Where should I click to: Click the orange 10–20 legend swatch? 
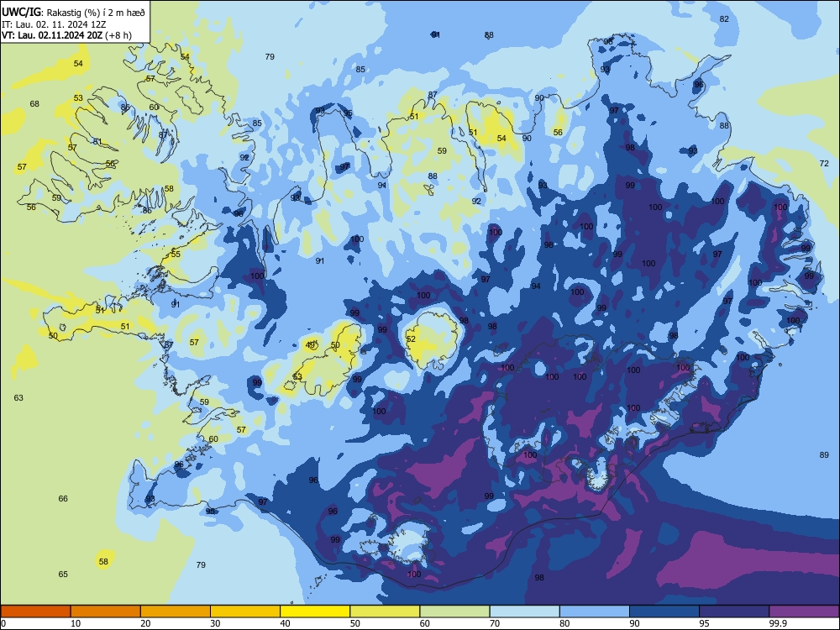pyautogui.click(x=106, y=612)
